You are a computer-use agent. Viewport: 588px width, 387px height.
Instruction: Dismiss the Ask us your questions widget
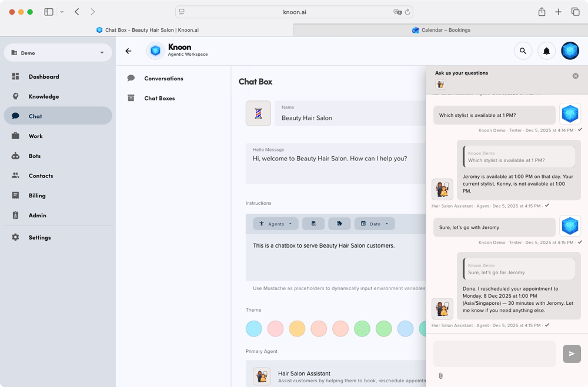[x=576, y=76]
